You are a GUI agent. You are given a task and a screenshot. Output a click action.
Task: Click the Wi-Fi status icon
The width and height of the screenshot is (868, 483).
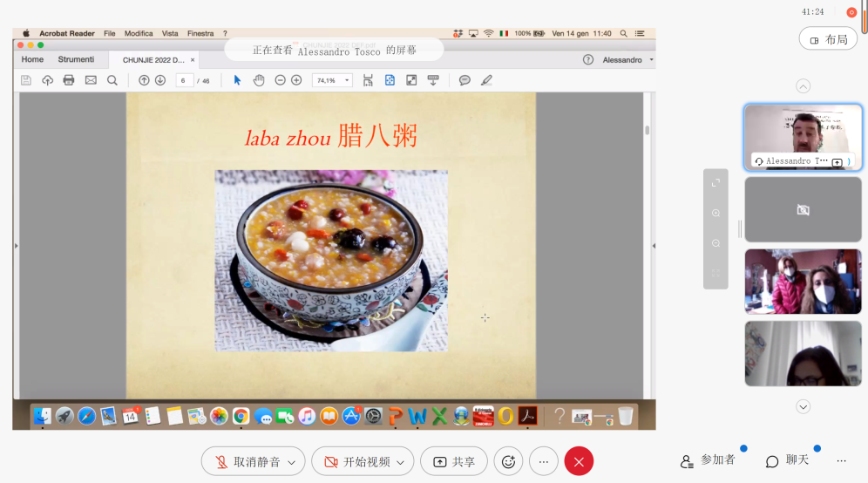(x=488, y=33)
